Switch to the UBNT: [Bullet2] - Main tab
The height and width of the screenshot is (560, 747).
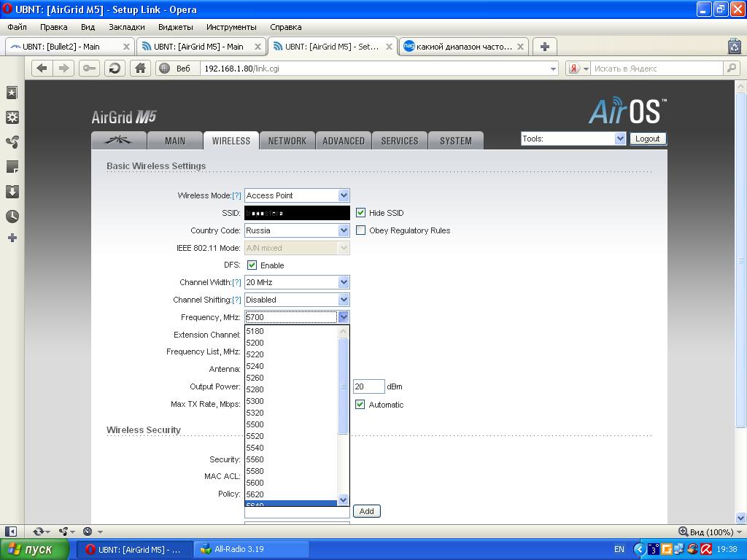point(69,47)
